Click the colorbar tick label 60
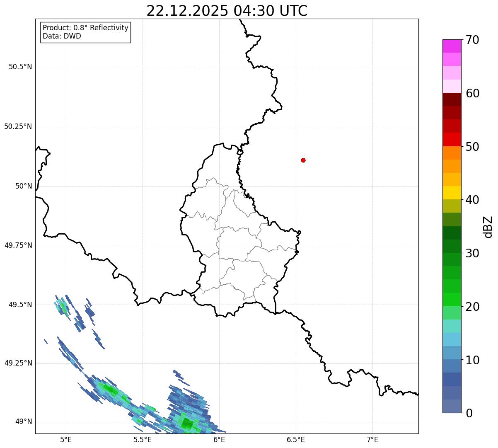Image resolution: width=498 pixels, height=448 pixels. (x=472, y=93)
